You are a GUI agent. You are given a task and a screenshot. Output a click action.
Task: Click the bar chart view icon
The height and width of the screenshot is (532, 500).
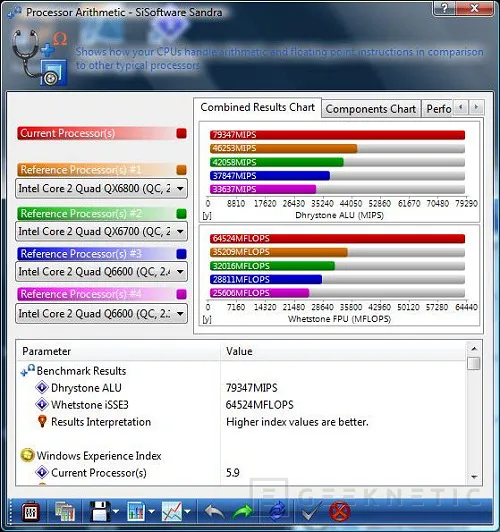click(136, 511)
